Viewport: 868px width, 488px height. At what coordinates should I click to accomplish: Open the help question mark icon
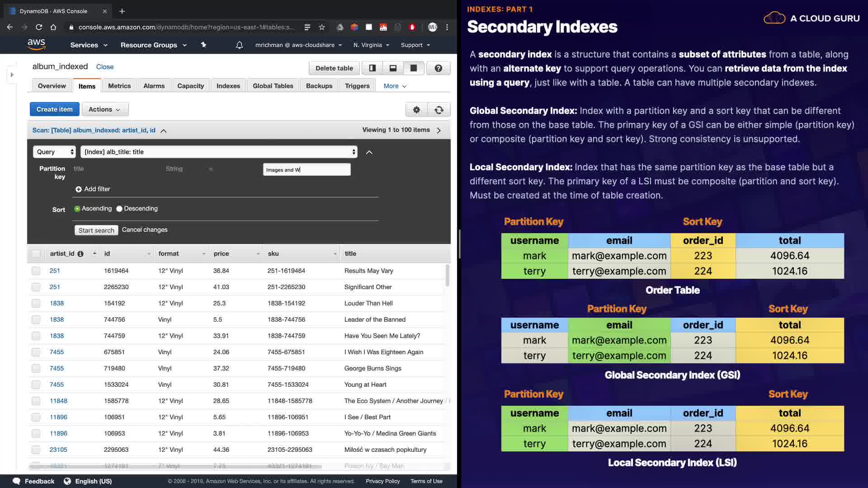point(438,68)
